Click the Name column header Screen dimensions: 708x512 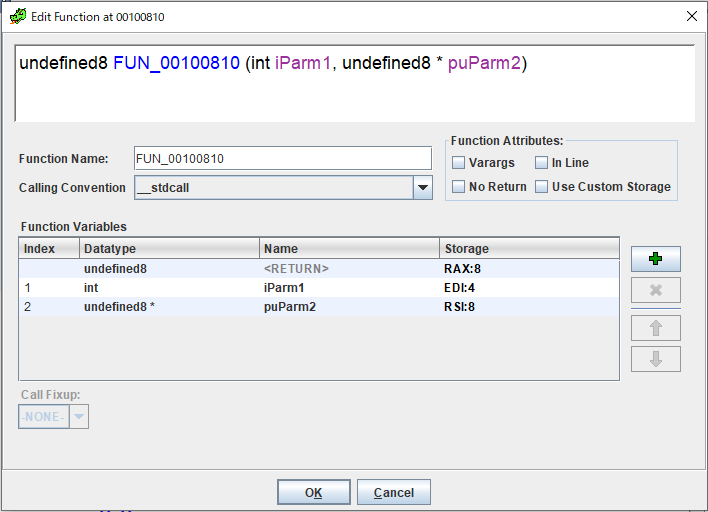pos(349,248)
